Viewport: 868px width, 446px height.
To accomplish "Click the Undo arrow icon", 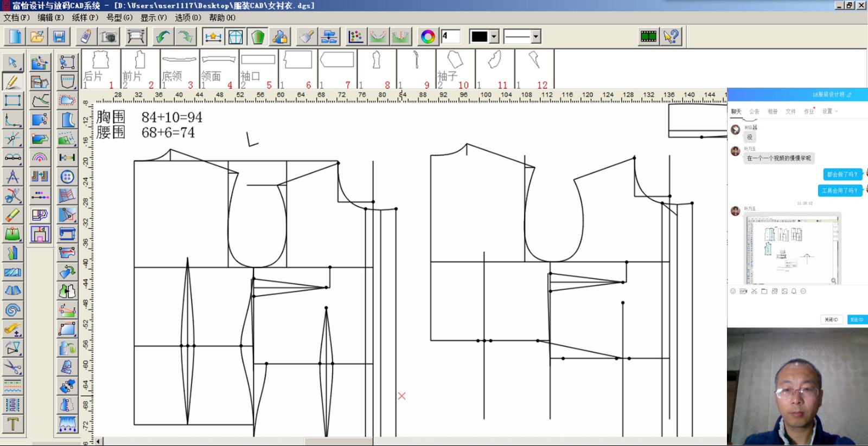I will pyautogui.click(x=163, y=37).
